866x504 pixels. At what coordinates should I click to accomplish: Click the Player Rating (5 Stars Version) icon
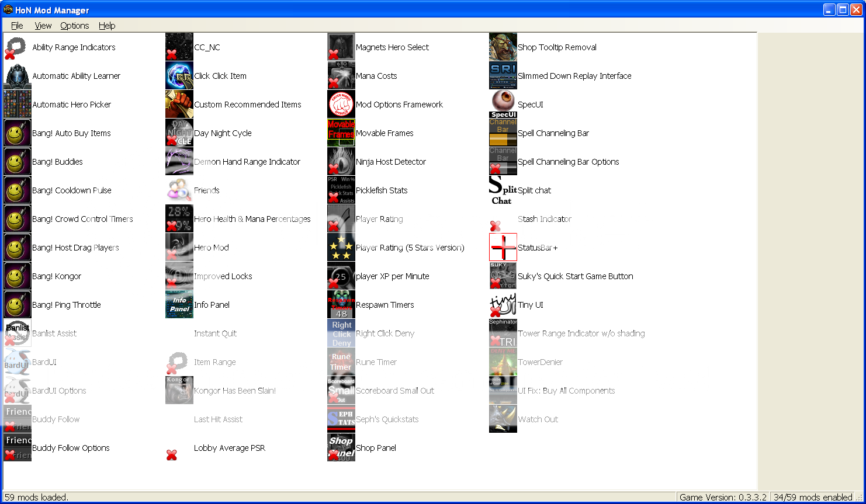[x=341, y=248]
